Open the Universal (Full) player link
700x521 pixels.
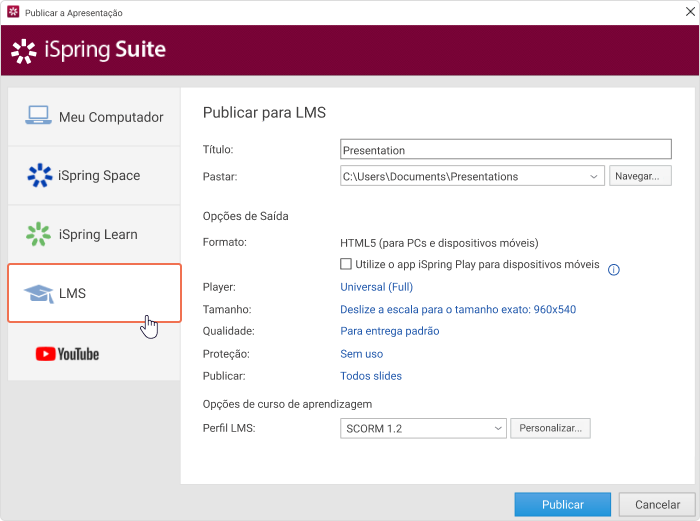click(x=376, y=287)
